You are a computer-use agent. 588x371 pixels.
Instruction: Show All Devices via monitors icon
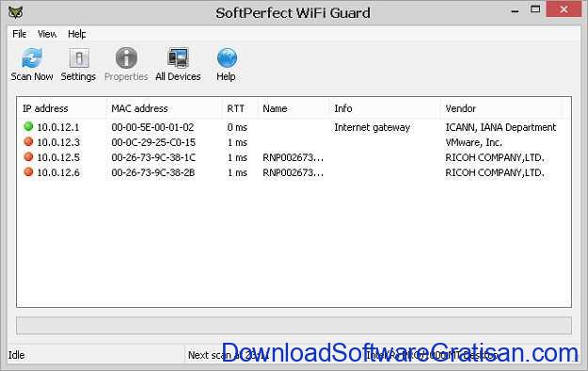[x=178, y=57]
